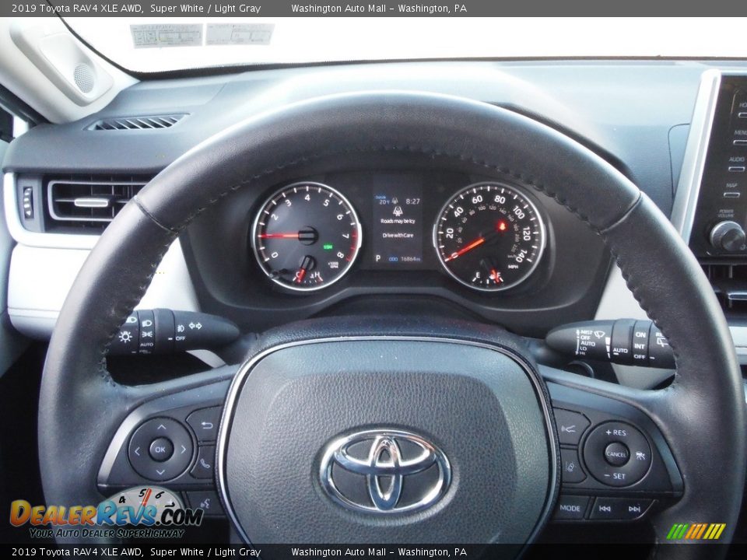Toggle the lane tracing assist button
This screenshot has height=560, width=747.
[x=571, y=466]
